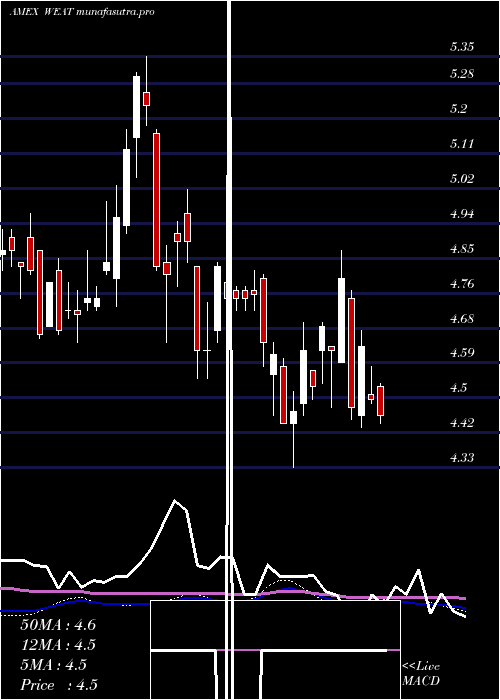The height and width of the screenshot is (700, 500).
Task: Click the <<Live MACD label
Action: coord(421,674)
